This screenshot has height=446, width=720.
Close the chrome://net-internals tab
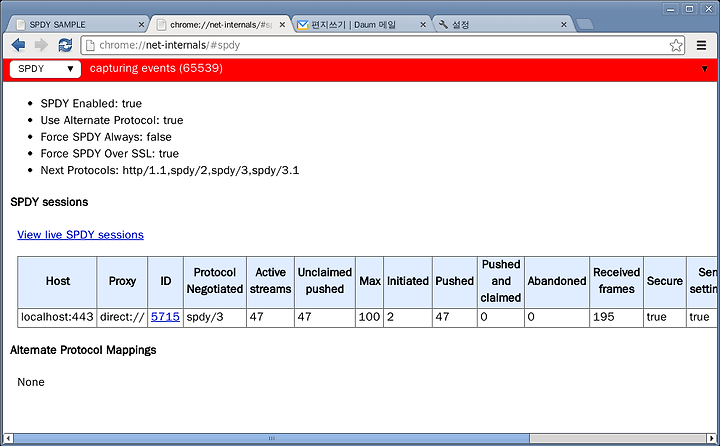click(x=282, y=25)
